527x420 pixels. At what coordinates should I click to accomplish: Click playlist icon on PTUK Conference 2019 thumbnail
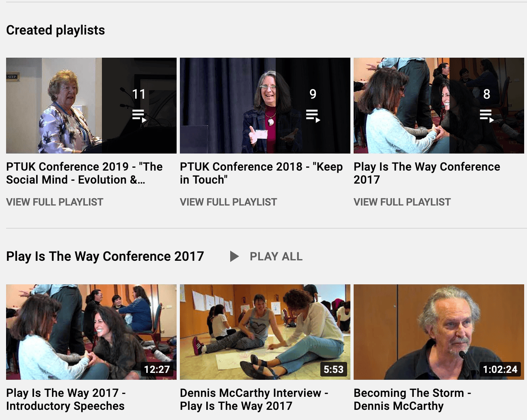pyautogui.click(x=139, y=116)
